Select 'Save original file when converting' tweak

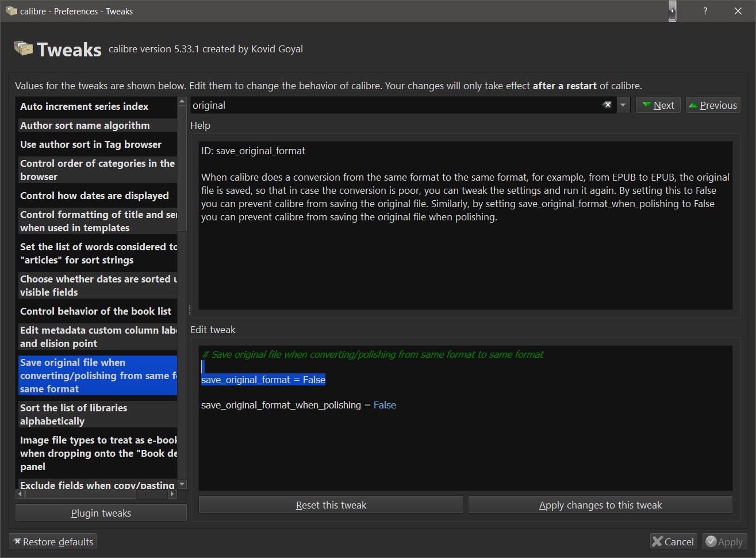98,376
